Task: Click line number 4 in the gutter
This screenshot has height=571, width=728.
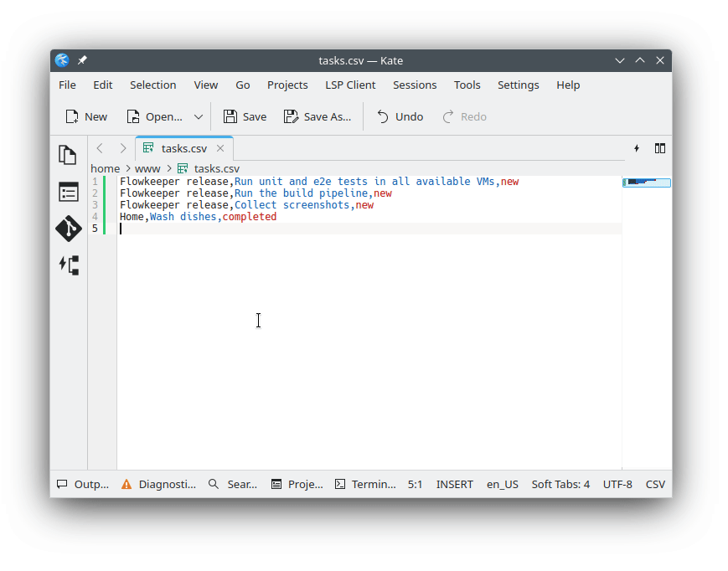Action: (95, 217)
